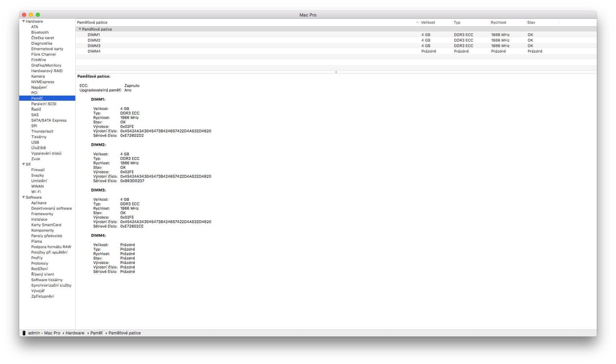Open Panely předvoleb in the sidebar

(47, 236)
